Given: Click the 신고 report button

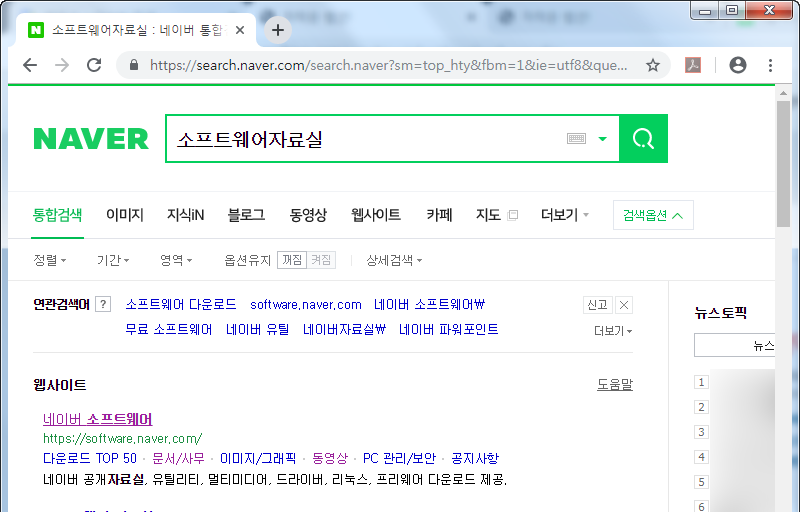Looking at the screenshot, I should [x=597, y=305].
